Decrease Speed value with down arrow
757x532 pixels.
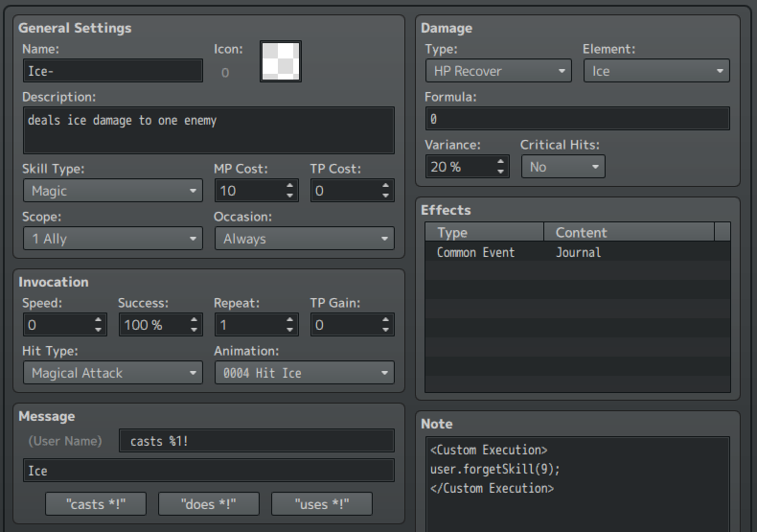pos(98,330)
